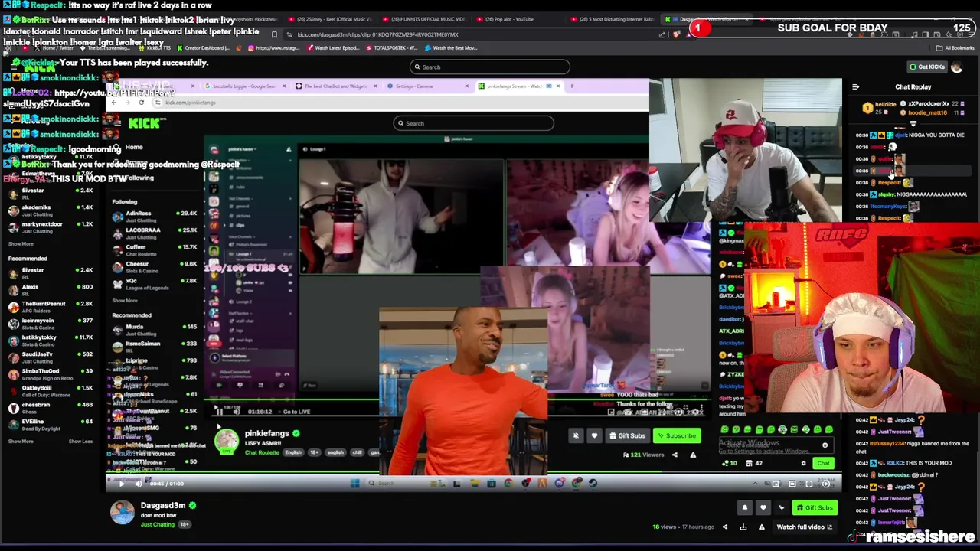Switch to the HUNNITS OFFICIAL MUSIC VIDEO tab
Image resolution: width=980 pixels, height=551 pixels.
point(425,19)
